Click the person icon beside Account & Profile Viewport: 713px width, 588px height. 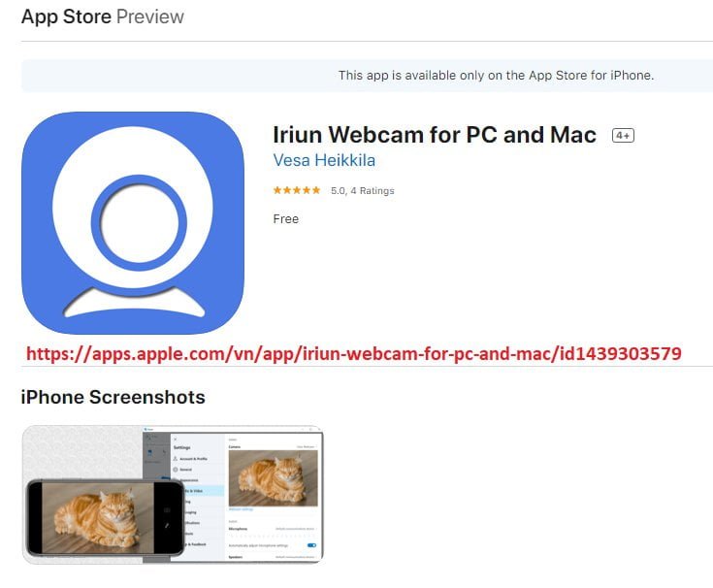[x=176, y=458]
